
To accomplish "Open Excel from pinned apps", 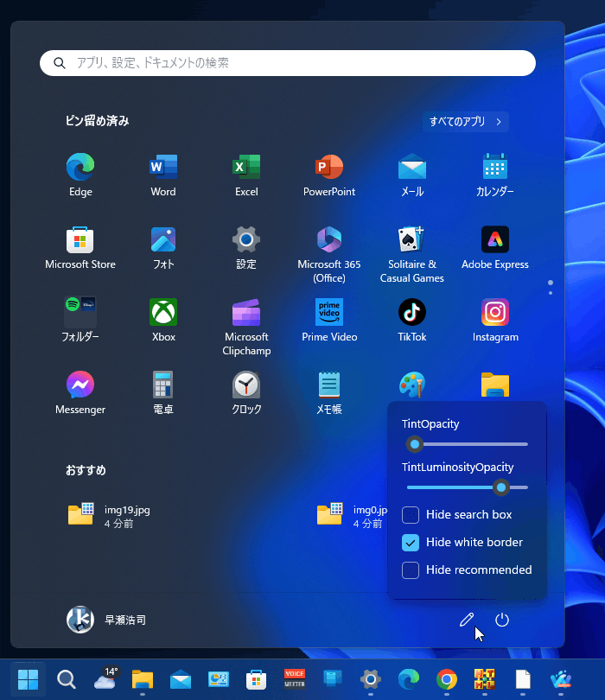I will click(x=246, y=175).
